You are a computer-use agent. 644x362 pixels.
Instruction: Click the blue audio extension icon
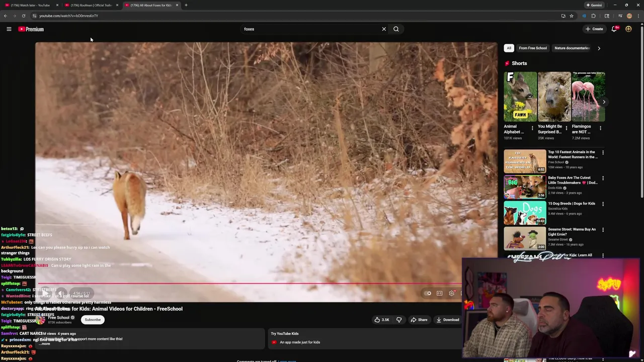click(584, 16)
